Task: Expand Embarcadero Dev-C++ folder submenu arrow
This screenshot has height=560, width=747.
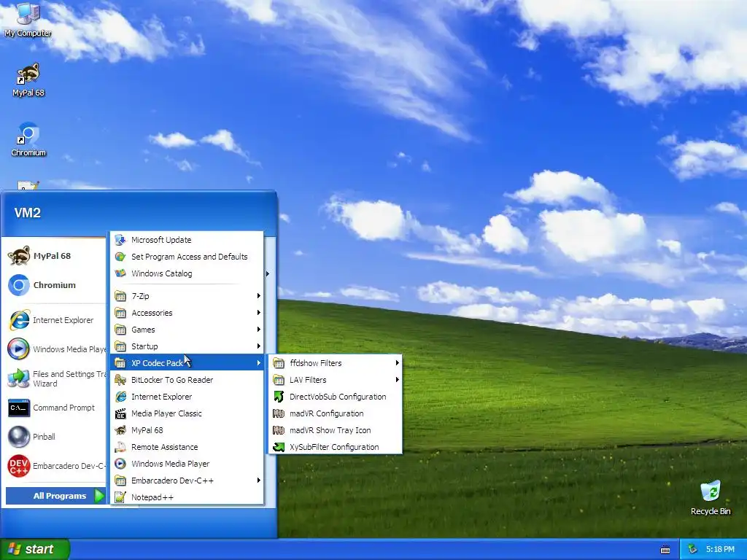Action: (259, 480)
